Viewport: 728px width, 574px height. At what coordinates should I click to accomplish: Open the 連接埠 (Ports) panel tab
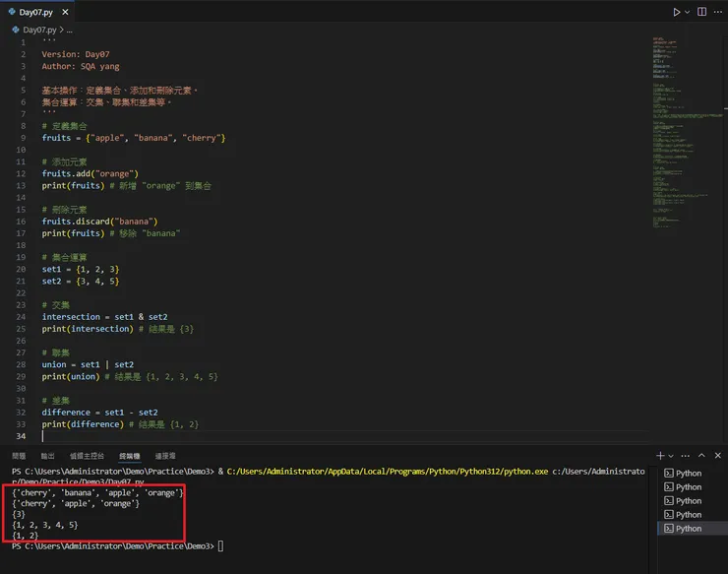165,456
